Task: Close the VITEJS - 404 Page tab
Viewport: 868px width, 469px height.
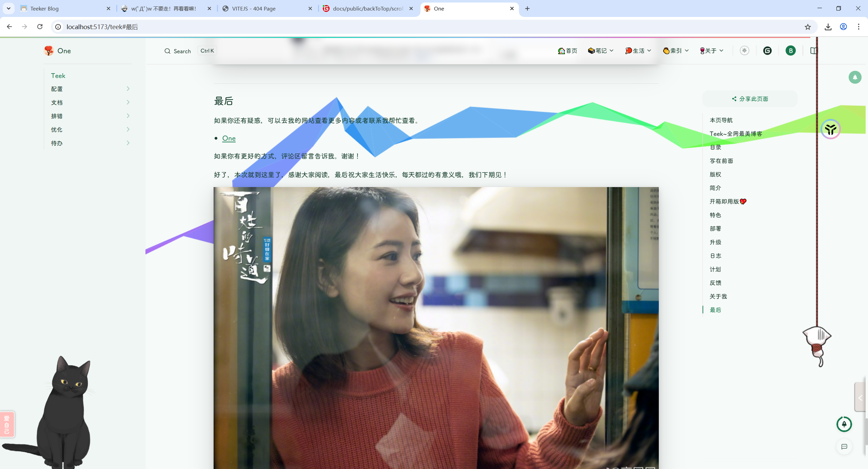Action: pos(310,8)
